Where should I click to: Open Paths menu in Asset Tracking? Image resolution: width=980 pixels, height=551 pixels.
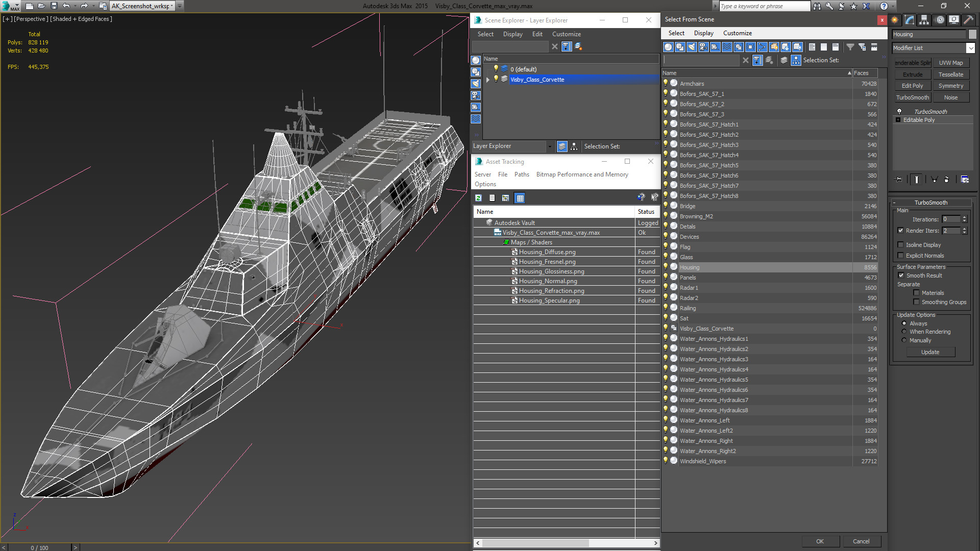tap(521, 174)
